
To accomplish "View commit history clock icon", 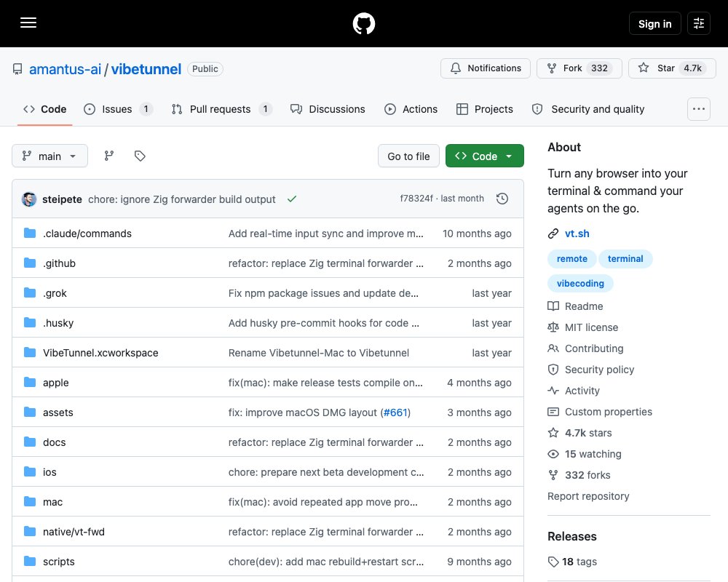I will (x=502, y=199).
